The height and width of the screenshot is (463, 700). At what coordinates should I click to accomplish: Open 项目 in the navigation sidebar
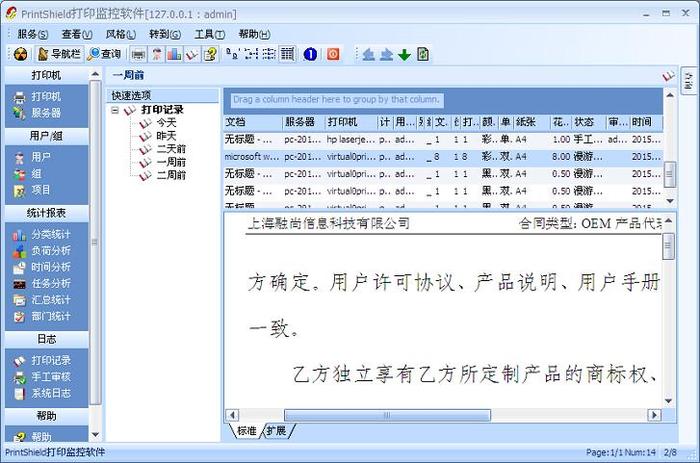[x=32, y=190]
